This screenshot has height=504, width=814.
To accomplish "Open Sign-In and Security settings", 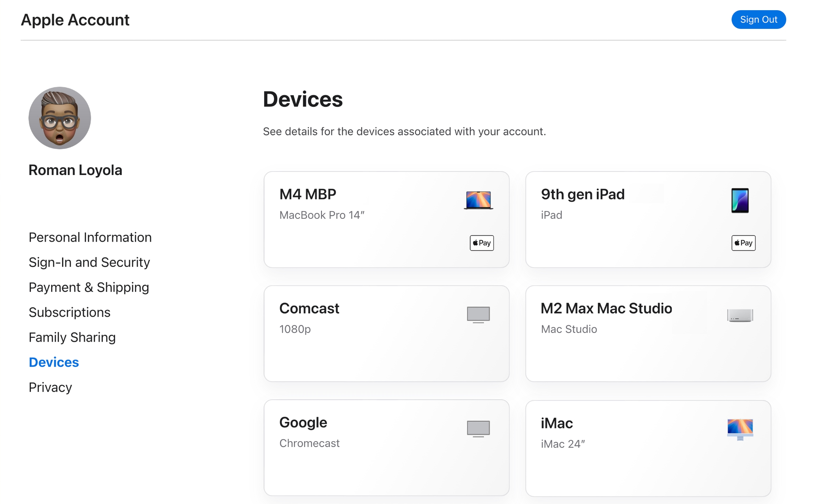I will click(89, 262).
